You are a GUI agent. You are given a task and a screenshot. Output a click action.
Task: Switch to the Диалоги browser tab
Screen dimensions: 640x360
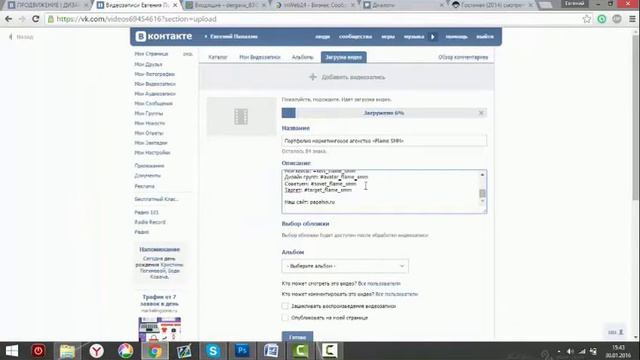[x=402, y=5]
